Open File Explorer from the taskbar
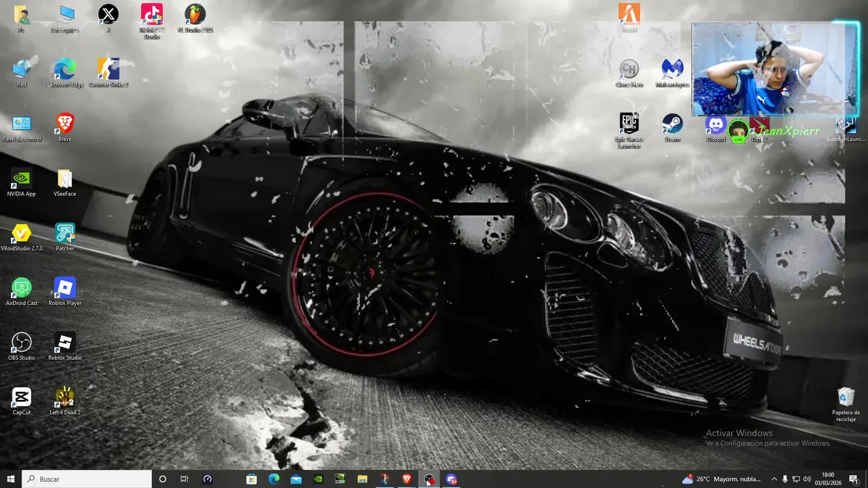 click(362, 479)
